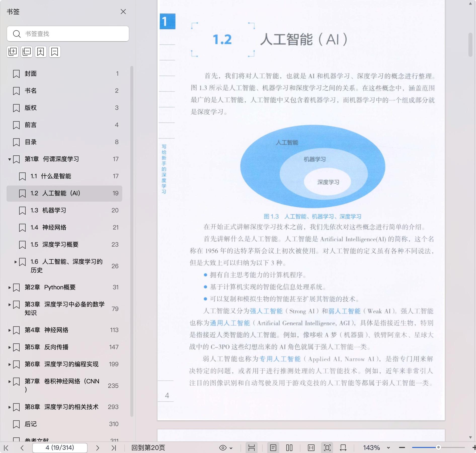476x453 pixels.
Task: Open the 后记 bookmark entry
Action: [31, 424]
